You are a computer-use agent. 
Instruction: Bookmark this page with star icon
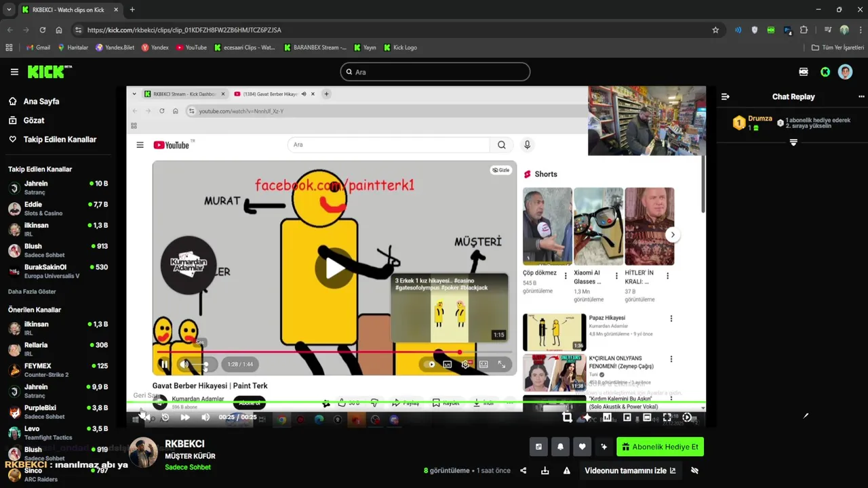point(715,30)
